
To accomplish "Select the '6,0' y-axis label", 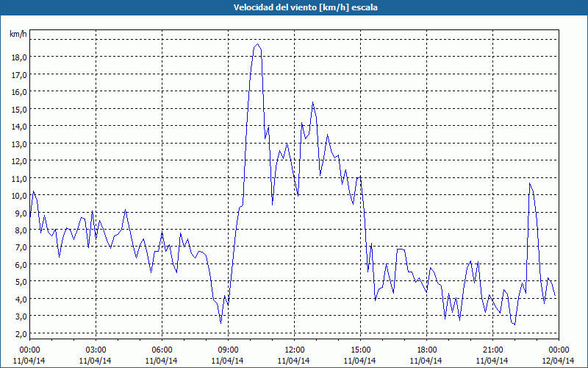I will tap(21, 264).
